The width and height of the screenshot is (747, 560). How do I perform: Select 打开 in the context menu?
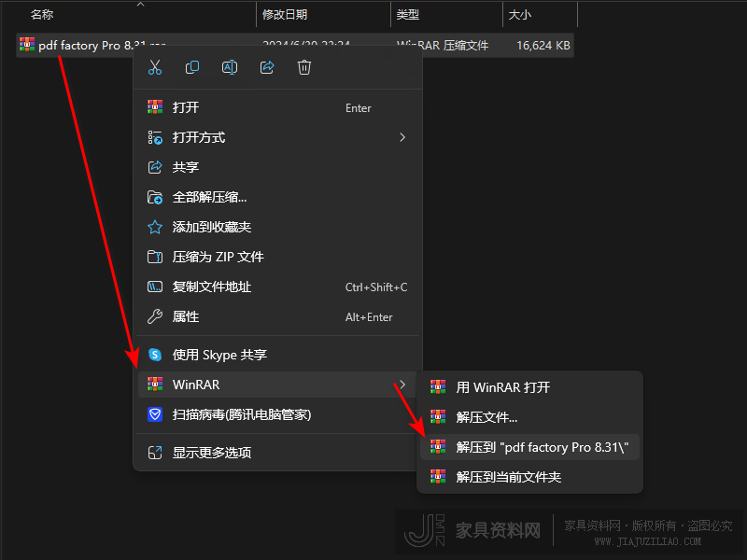(x=277, y=107)
